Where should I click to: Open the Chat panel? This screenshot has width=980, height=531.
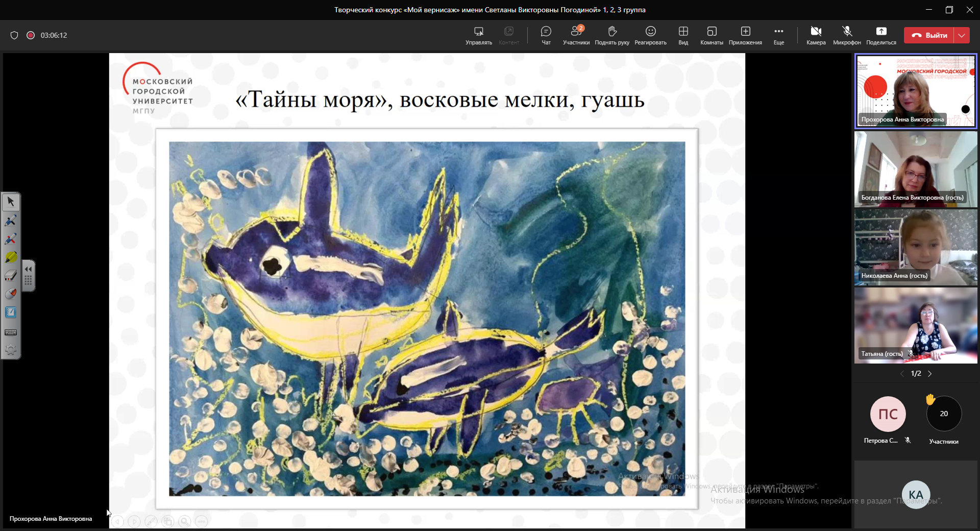click(546, 35)
